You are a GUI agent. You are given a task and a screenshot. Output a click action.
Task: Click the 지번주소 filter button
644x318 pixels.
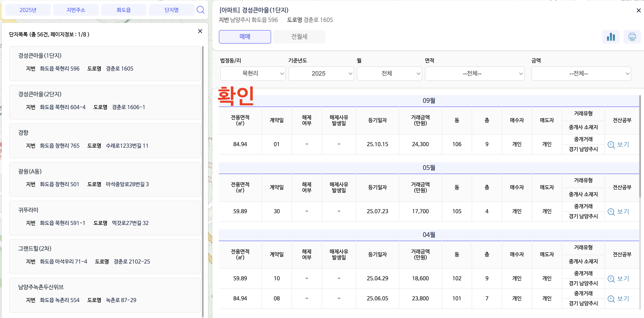76,10
